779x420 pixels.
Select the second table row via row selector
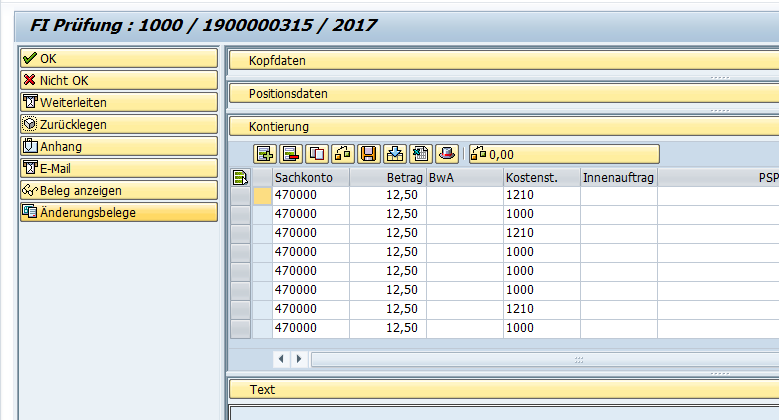pyautogui.click(x=240, y=215)
